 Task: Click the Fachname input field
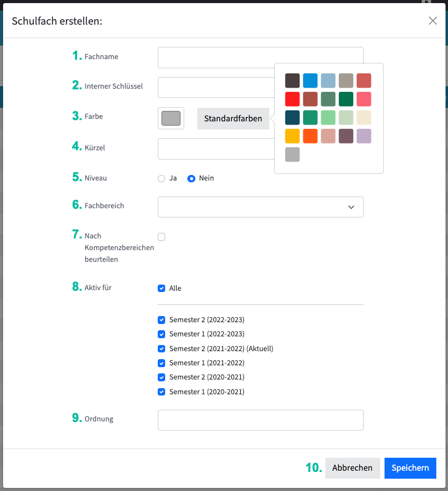click(260, 58)
